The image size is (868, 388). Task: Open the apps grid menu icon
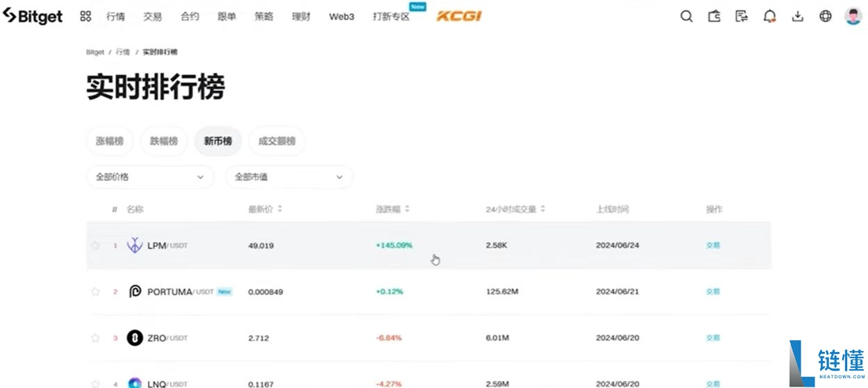[x=85, y=16]
